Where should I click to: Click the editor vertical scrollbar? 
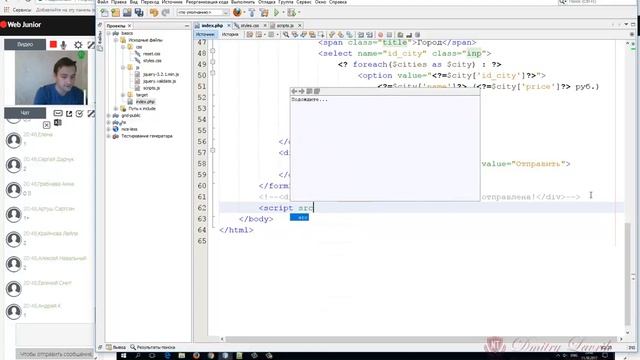(628, 273)
